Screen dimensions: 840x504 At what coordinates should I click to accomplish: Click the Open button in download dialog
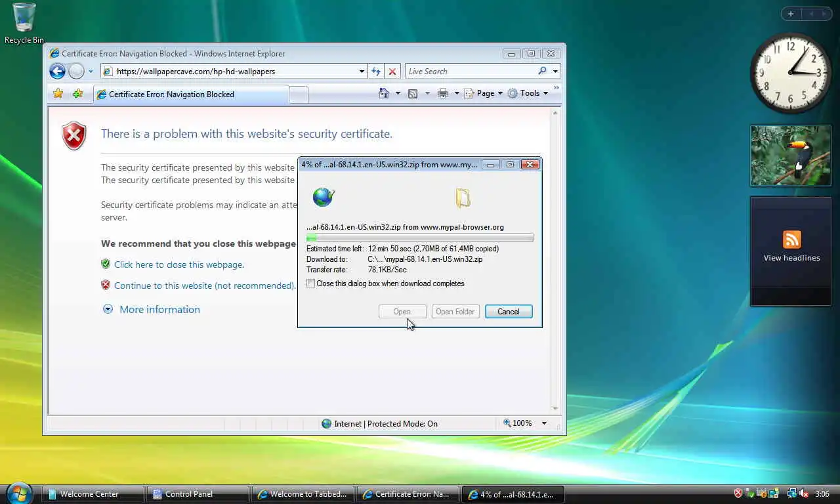402,312
